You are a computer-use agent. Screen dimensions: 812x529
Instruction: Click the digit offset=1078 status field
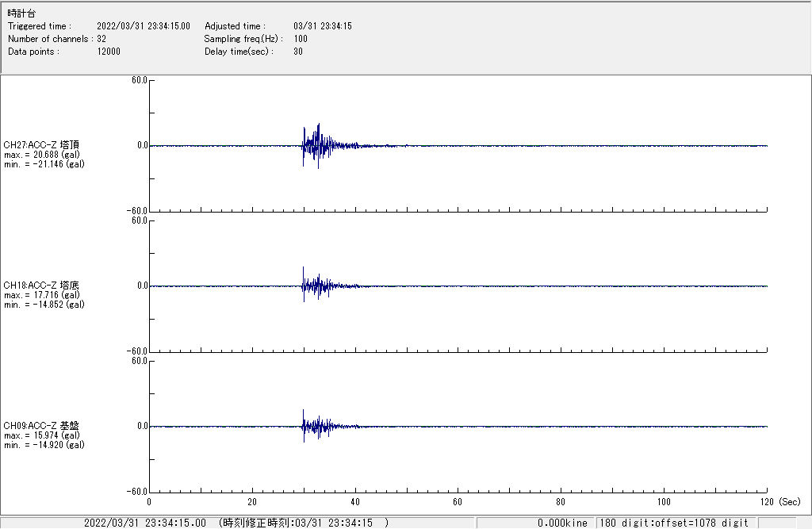pyautogui.click(x=674, y=523)
